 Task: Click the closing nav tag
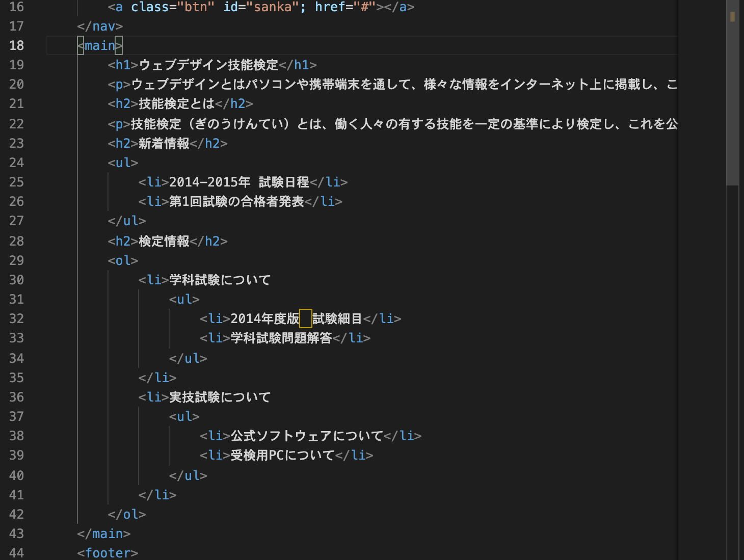(x=100, y=26)
